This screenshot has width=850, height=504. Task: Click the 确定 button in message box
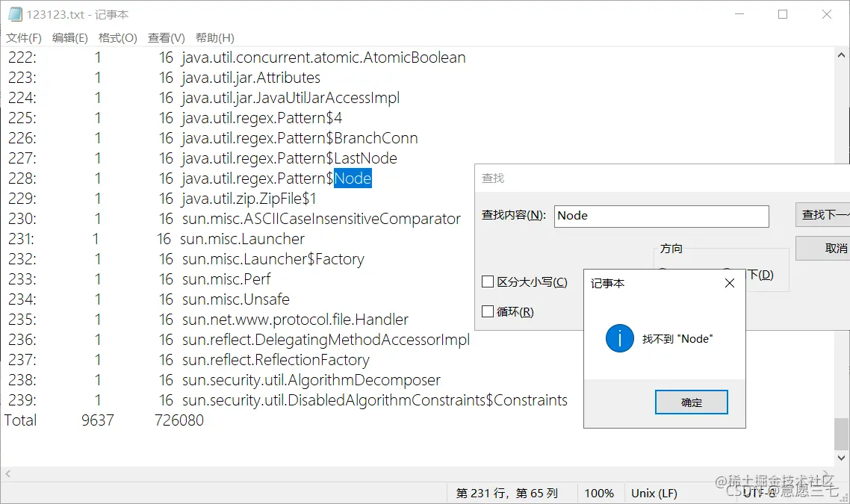[x=691, y=402]
